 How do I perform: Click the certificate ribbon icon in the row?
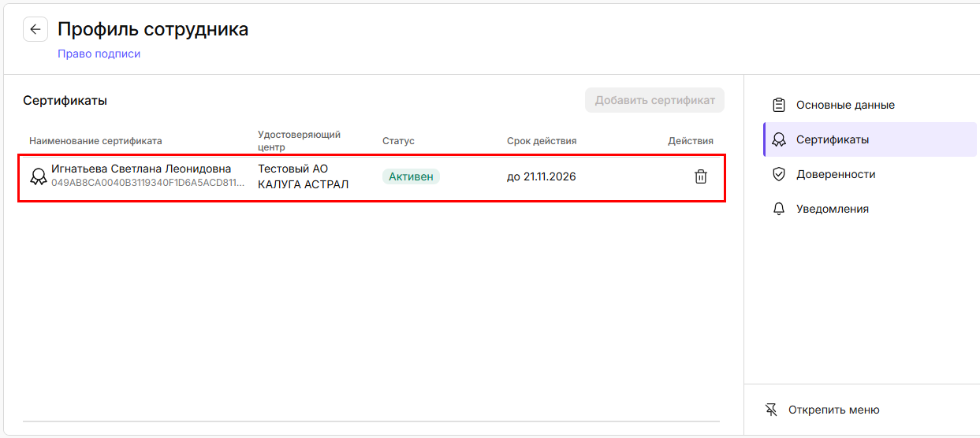[38, 176]
